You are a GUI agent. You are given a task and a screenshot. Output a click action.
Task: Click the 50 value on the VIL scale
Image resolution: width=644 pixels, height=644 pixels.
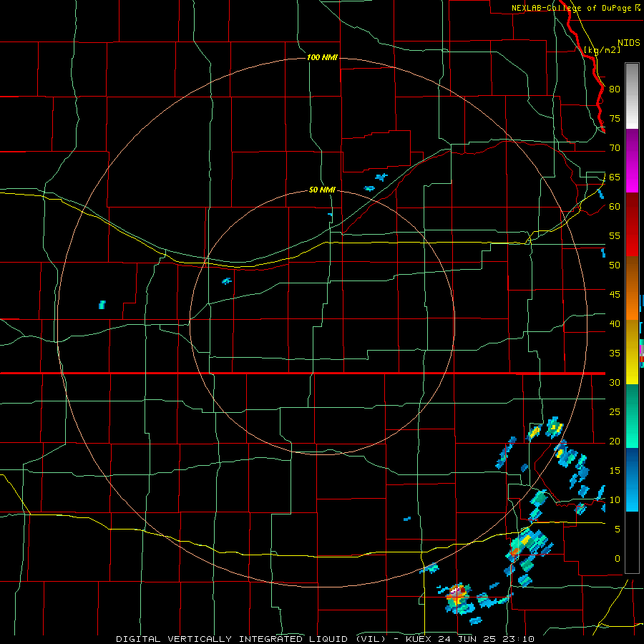(x=615, y=265)
